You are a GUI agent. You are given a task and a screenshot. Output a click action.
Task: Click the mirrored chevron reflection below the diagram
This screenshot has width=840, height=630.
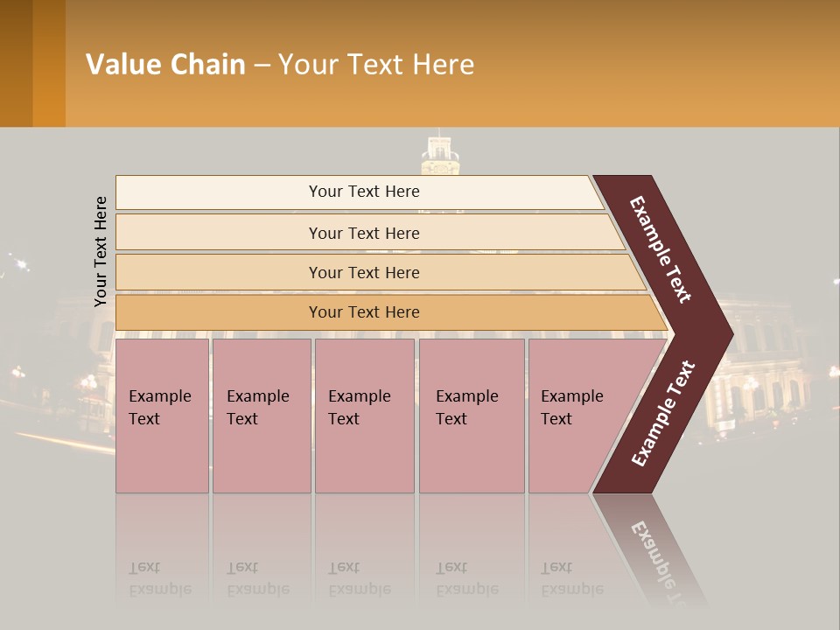pyautogui.click(x=654, y=549)
